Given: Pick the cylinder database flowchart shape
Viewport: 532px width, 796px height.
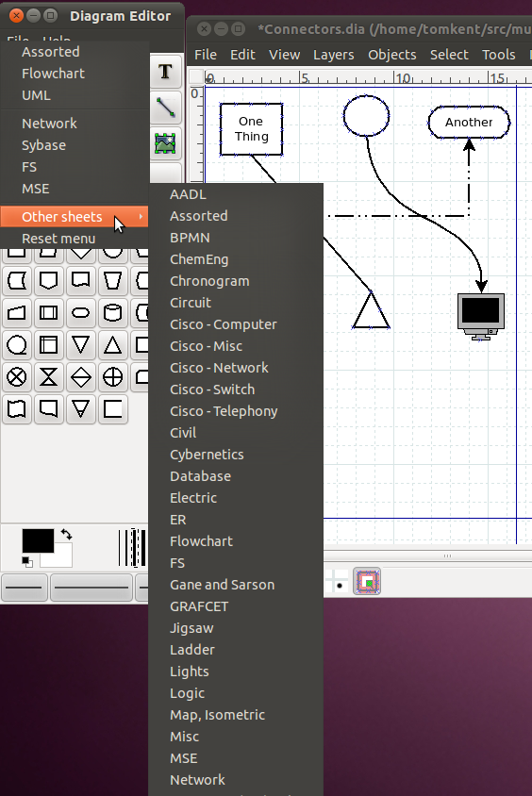Looking at the screenshot, I should pos(112,313).
